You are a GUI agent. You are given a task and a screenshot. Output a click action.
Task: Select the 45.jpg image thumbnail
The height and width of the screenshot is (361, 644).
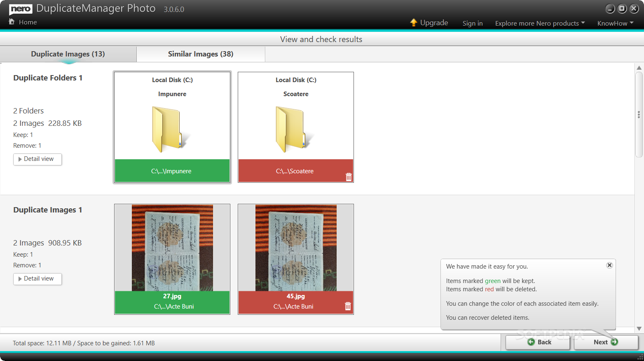(x=296, y=248)
